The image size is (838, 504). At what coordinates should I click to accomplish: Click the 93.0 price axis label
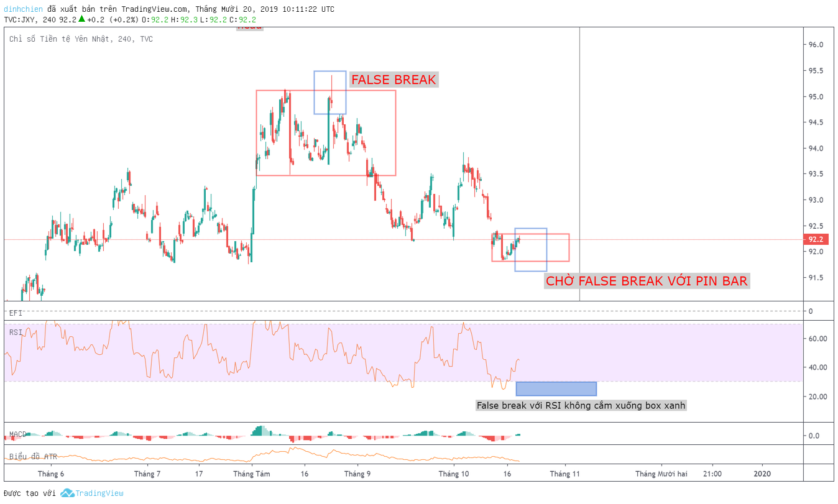(816, 200)
